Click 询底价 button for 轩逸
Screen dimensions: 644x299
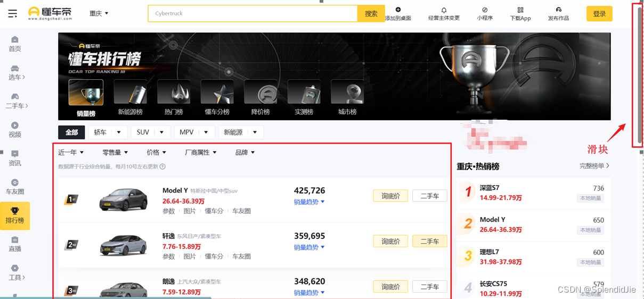(390, 241)
